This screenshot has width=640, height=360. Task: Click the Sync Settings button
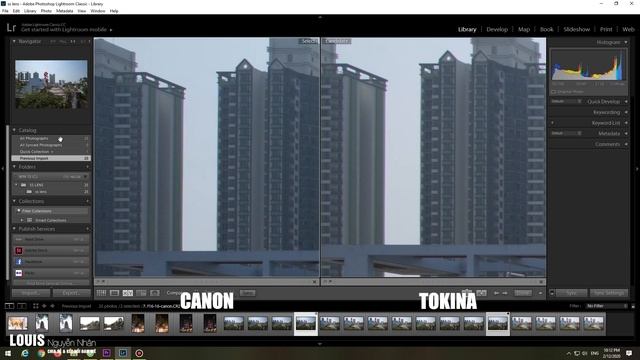click(609, 293)
